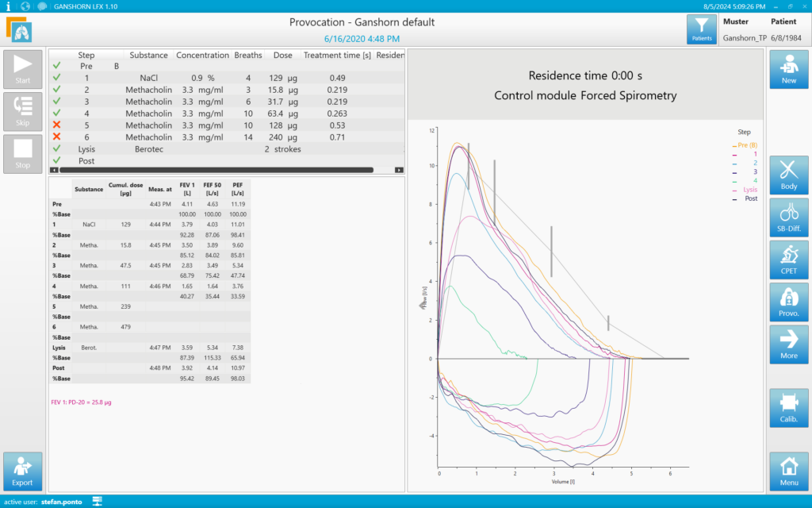
Task: Click the green check for Post step
Action: click(x=56, y=160)
